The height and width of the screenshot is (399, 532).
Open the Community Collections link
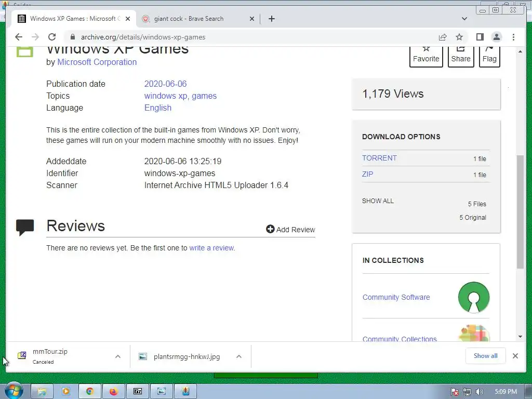point(400,339)
